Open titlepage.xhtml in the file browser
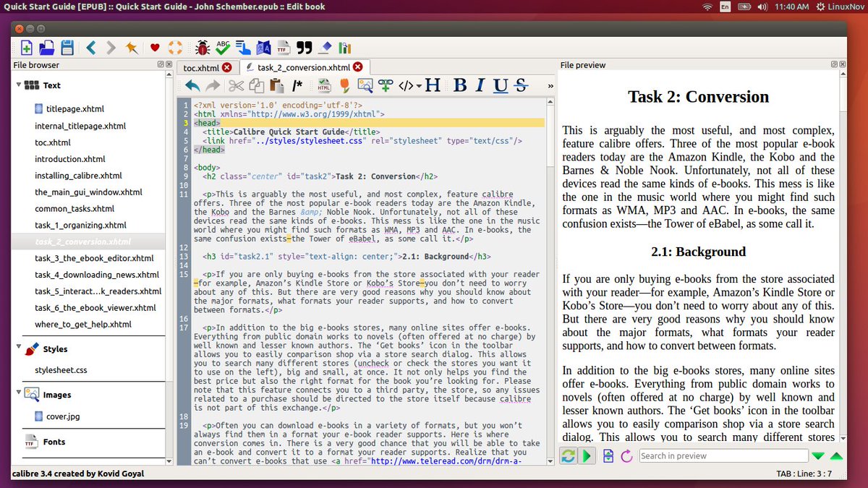868x488 pixels. coord(75,109)
